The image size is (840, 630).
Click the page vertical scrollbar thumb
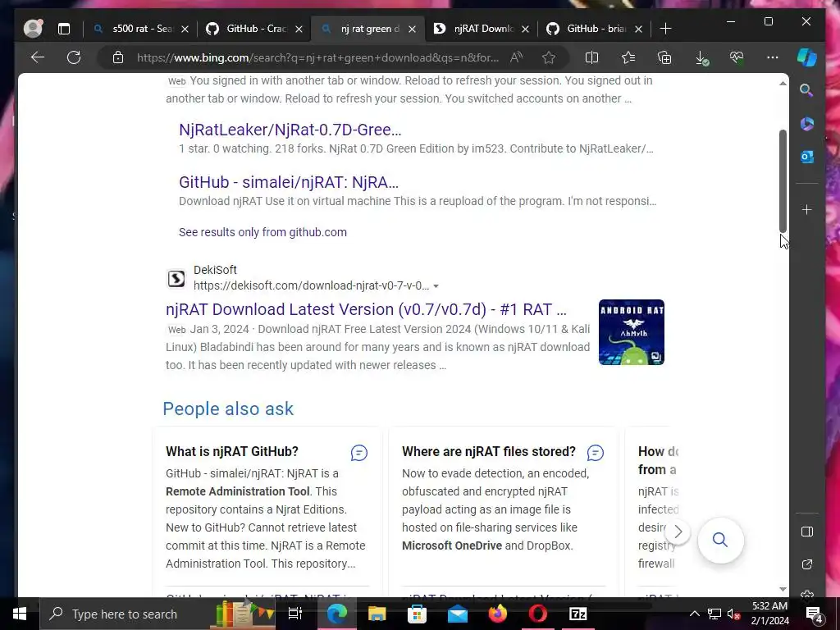[783, 181]
